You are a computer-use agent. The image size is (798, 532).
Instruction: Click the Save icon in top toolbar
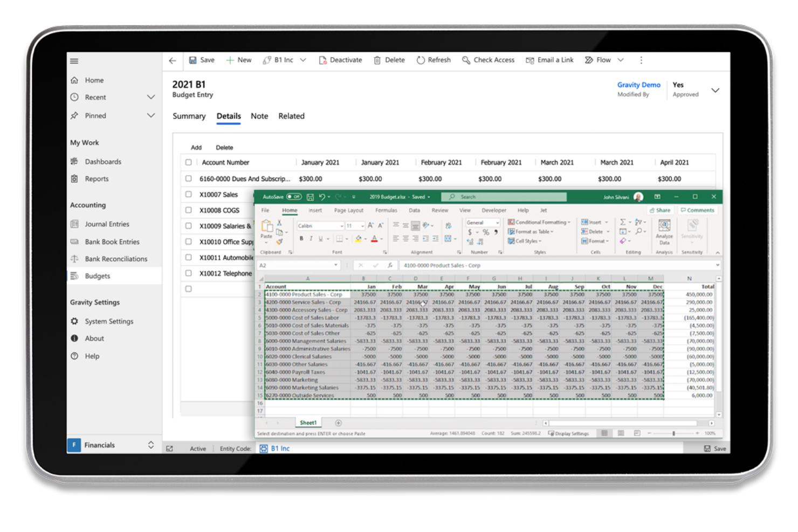pyautogui.click(x=193, y=60)
